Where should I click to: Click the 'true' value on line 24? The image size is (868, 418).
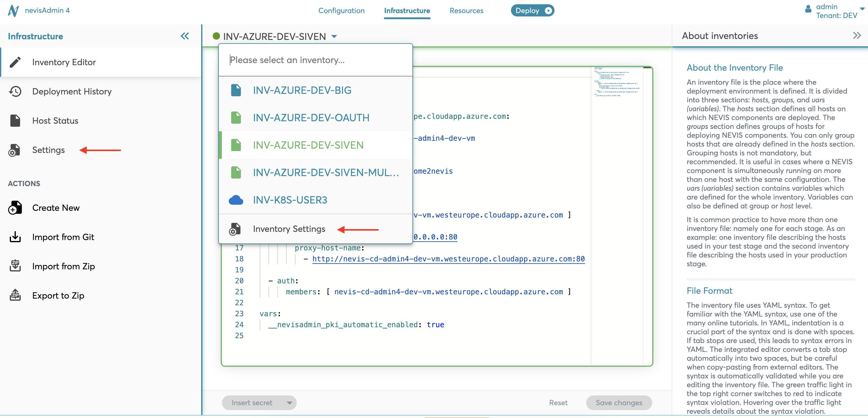pos(435,324)
